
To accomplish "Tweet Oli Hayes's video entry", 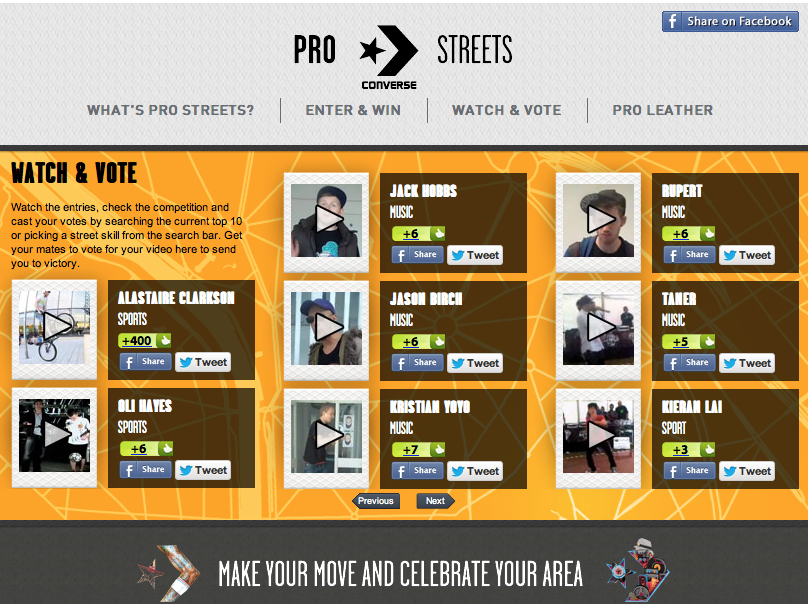I will (203, 470).
